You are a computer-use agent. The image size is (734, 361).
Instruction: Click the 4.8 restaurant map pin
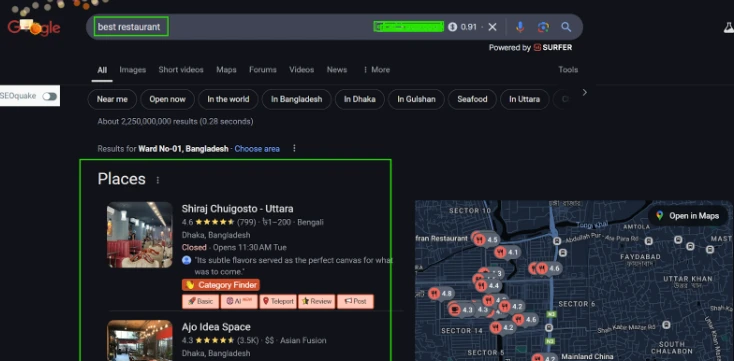click(x=440, y=294)
